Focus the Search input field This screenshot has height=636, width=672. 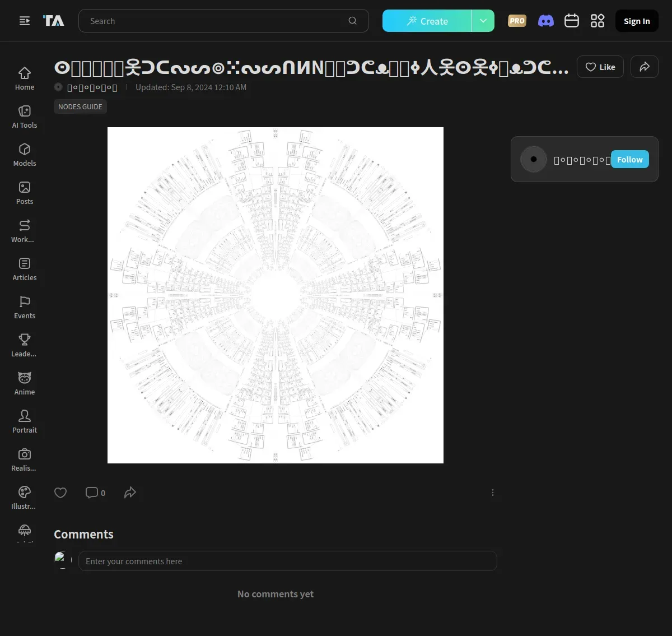223,21
